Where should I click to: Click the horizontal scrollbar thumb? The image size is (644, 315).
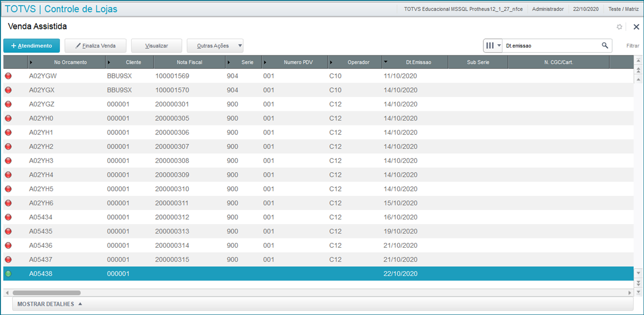tap(47, 293)
